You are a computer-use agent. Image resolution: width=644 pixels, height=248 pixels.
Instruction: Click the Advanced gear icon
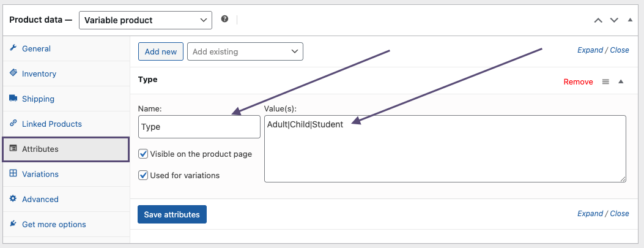coord(13,199)
